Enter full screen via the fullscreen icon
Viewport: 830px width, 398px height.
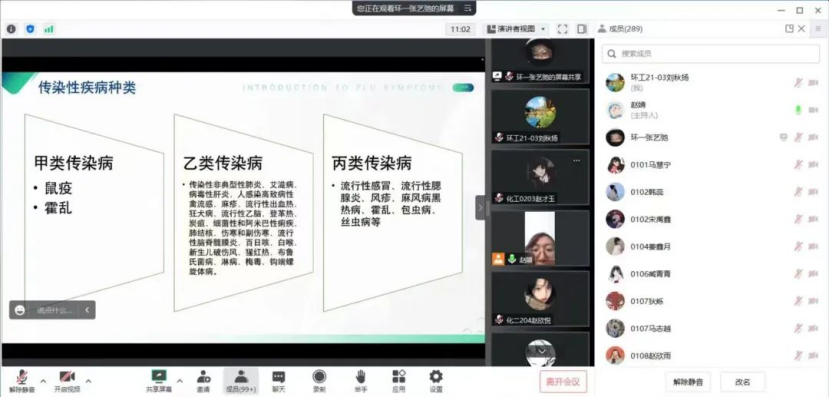coord(563,29)
